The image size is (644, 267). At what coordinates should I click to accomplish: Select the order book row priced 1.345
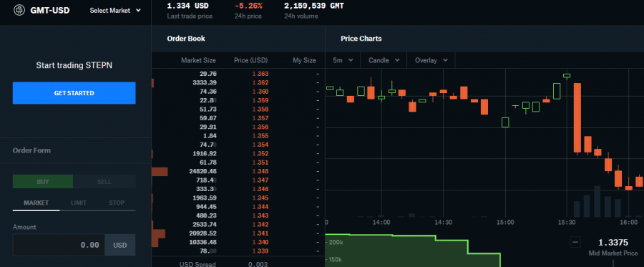238,198
